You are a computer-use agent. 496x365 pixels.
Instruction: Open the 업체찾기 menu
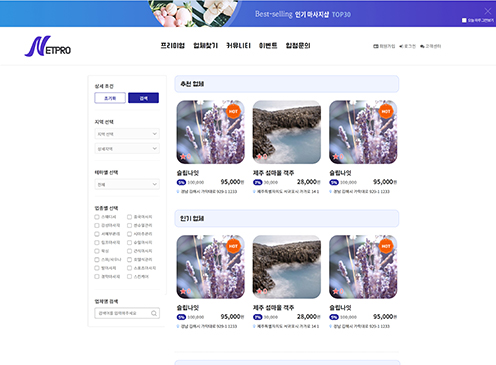tap(205, 46)
